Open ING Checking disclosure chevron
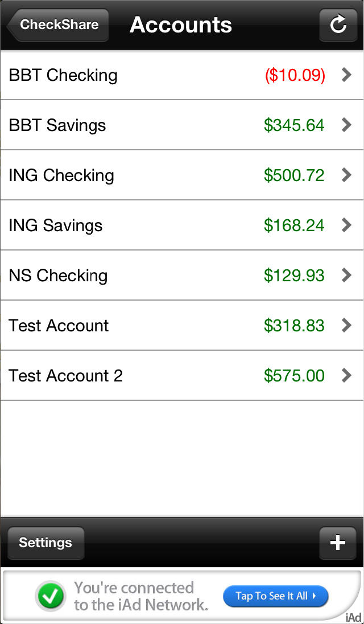The image size is (364, 624). 346,175
